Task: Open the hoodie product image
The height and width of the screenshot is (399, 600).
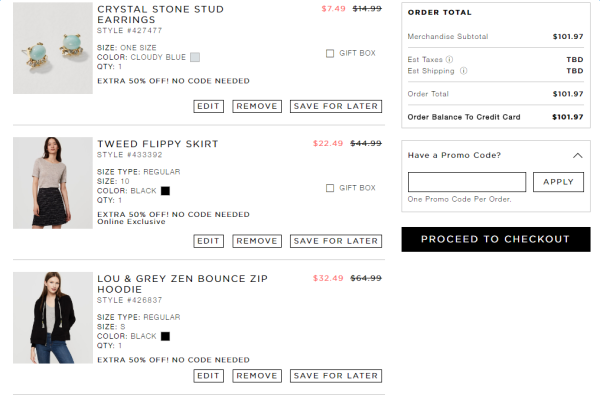Action: coord(53,318)
